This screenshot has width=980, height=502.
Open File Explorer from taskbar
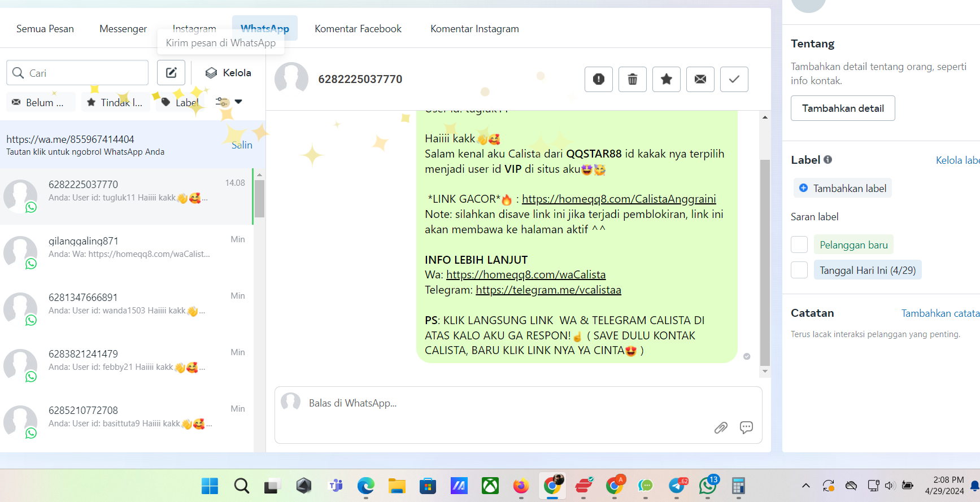pyautogui.click(x=397, y=486)
